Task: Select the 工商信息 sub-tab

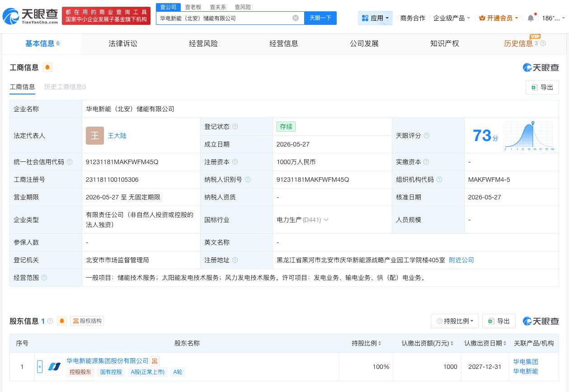Action: (22, 87)
